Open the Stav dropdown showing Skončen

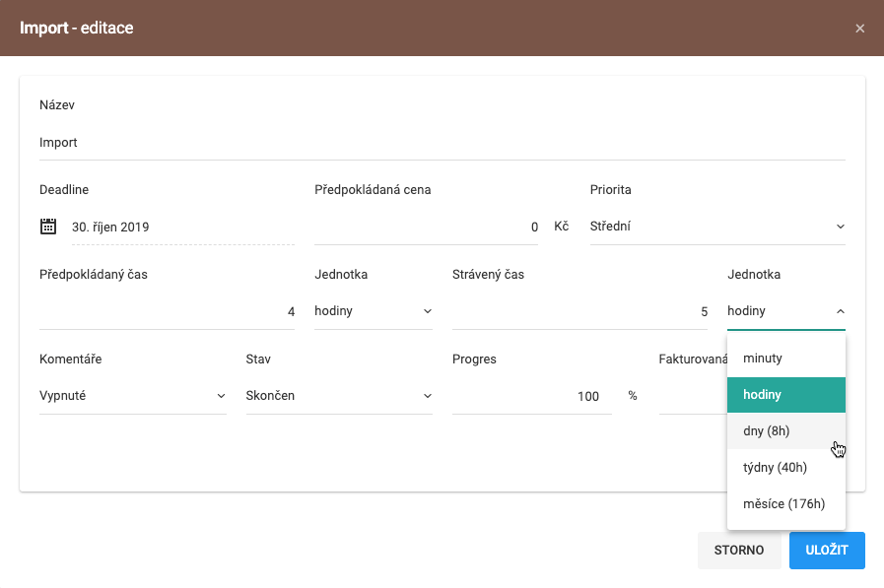pyautogui.click(x=338, y=396)
